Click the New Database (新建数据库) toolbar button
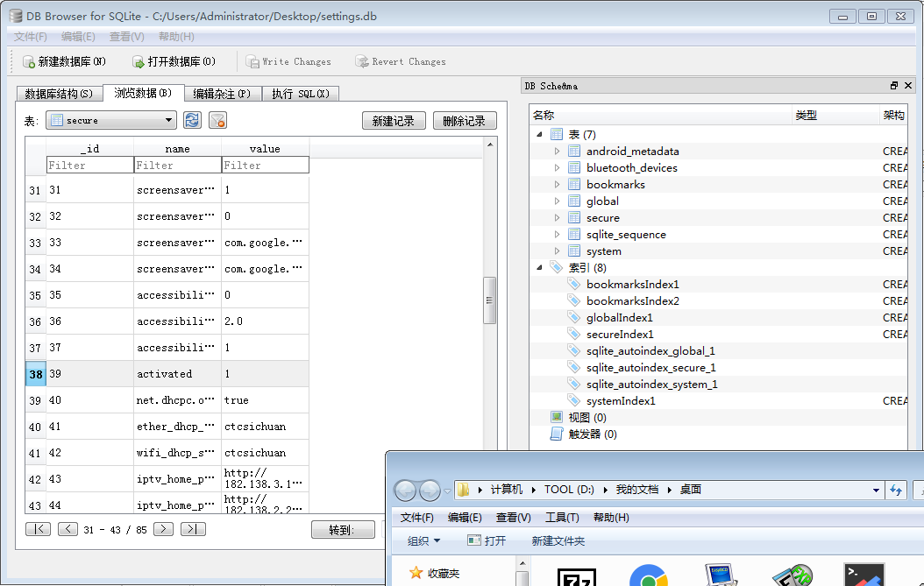This screenshot has width=924, height=586. coord(64,62)
